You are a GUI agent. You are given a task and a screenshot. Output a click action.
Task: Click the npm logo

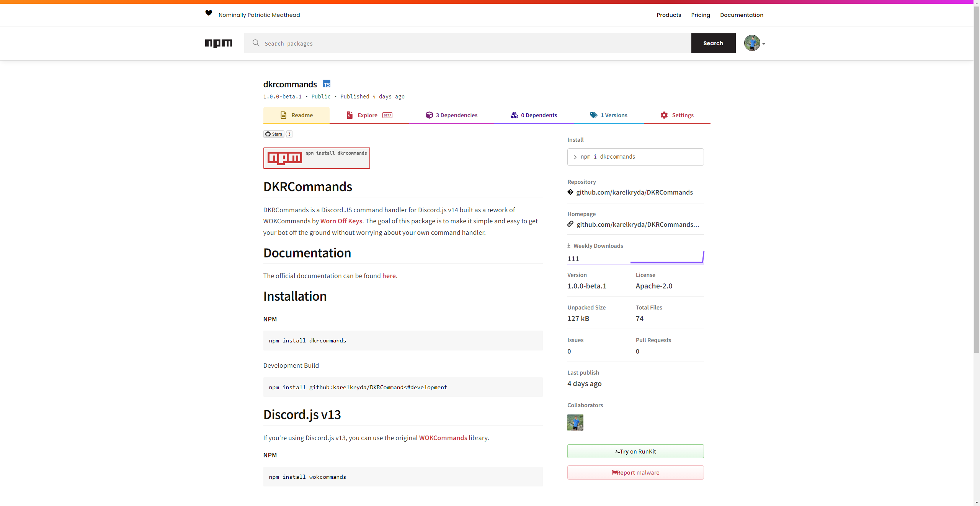[219, 43]
